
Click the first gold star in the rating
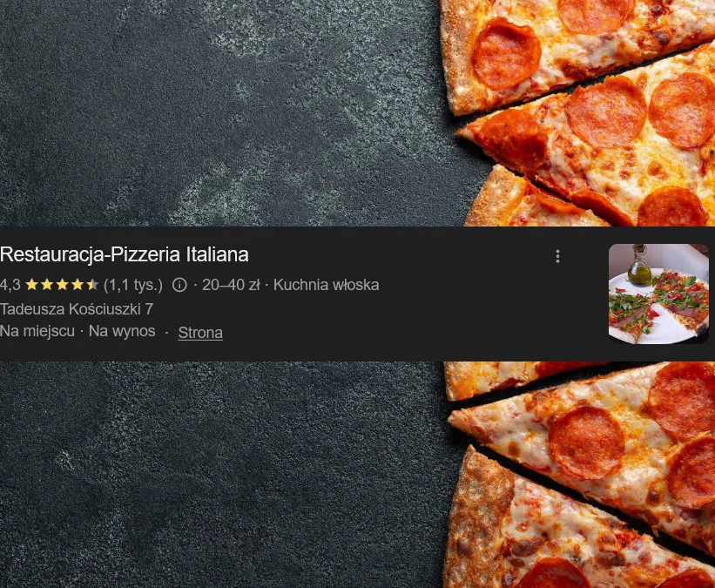pyautogui.click(x=31, y=285)
